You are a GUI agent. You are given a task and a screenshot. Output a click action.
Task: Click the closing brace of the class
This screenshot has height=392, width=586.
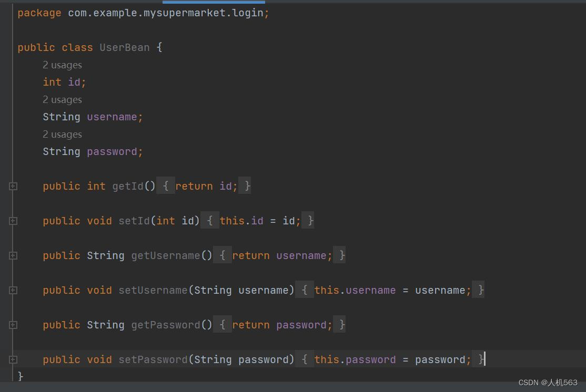coord(20,376)
